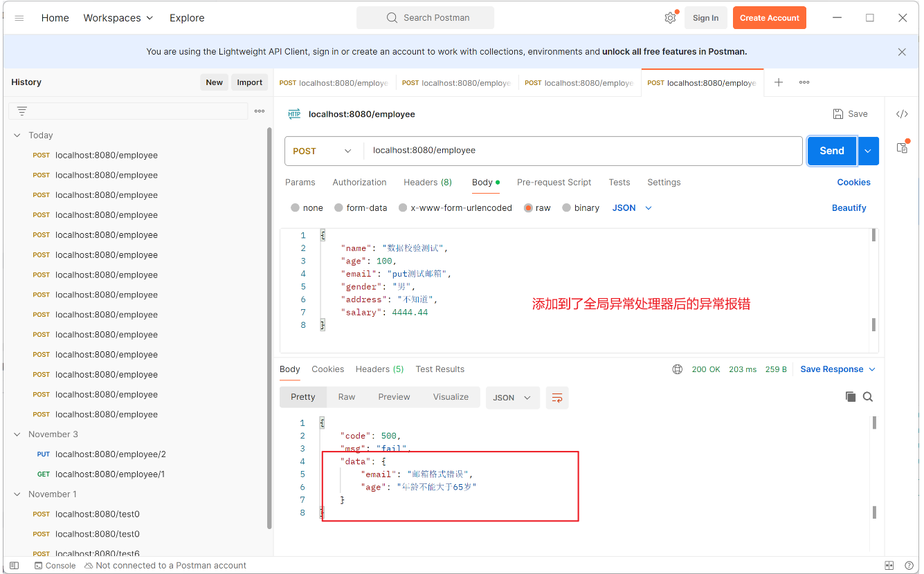Open the Test Results tab
Image resolution: width=924 pixels, height=574 pixels.
coord(440,369)
